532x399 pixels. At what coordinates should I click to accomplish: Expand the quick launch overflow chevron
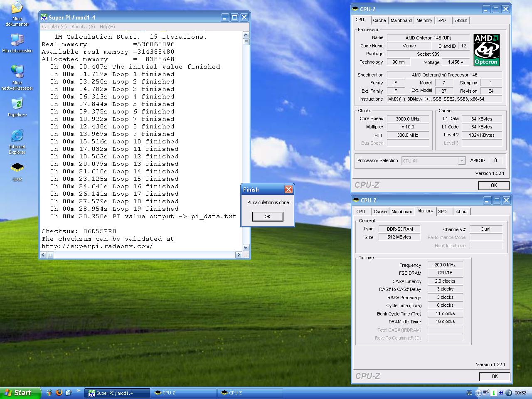78,390
